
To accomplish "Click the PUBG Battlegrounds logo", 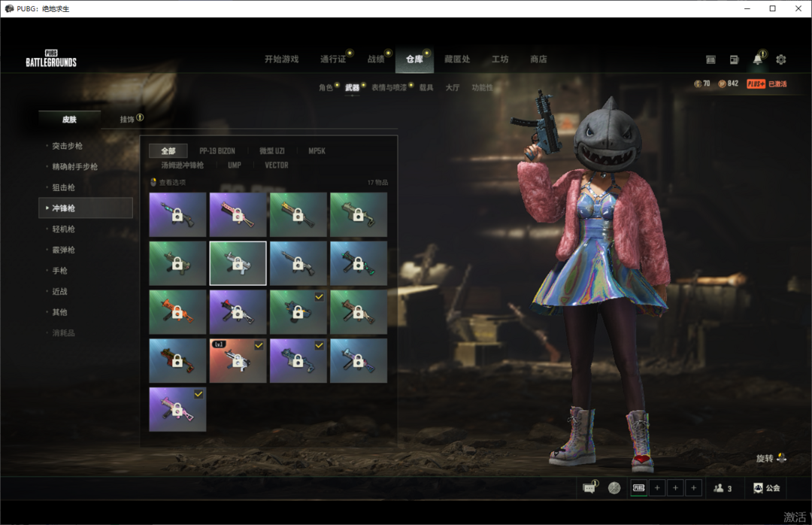I will click(x=51, y=59).
